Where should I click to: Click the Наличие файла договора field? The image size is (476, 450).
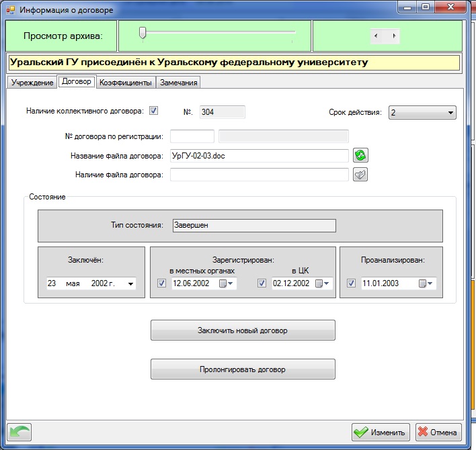point(260,175)
